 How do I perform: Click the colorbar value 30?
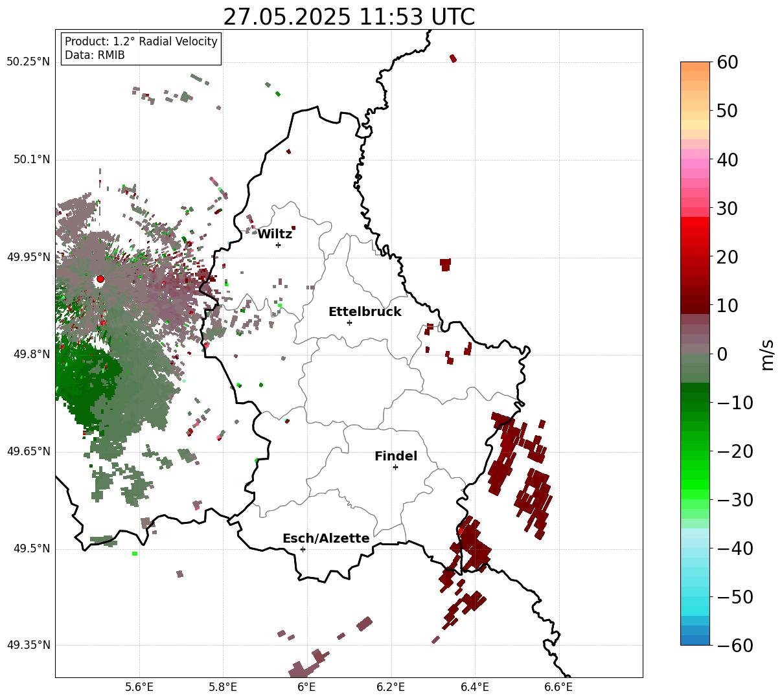727,208
